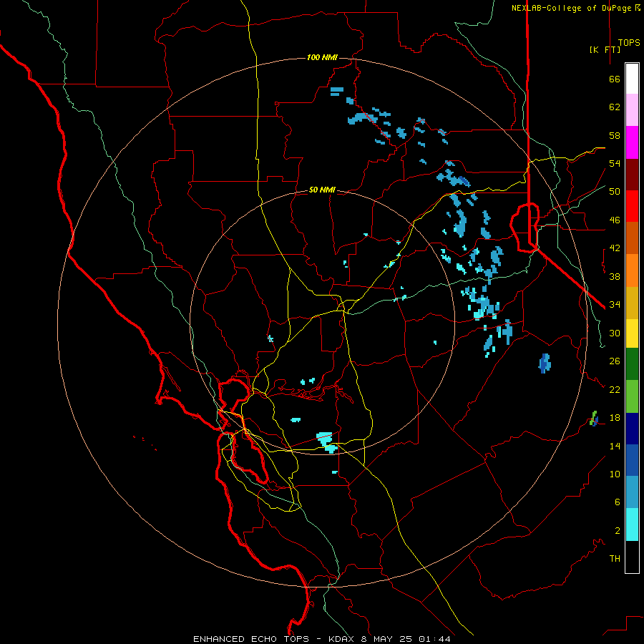Click the magenta 58 kft legend swatch
The image size is (644, 644).
[x=632, y=142]
